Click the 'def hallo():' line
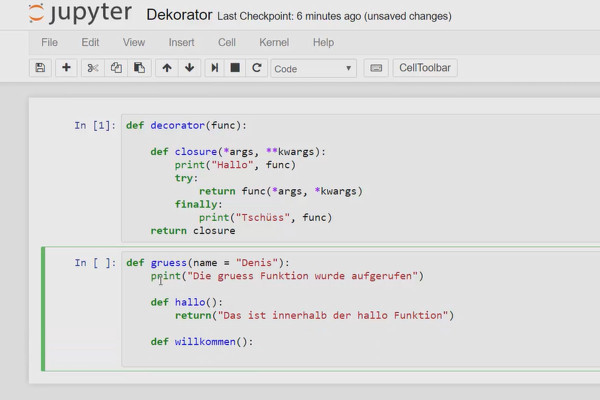This screenshot has width=600, height=400. tap(186, 302)
